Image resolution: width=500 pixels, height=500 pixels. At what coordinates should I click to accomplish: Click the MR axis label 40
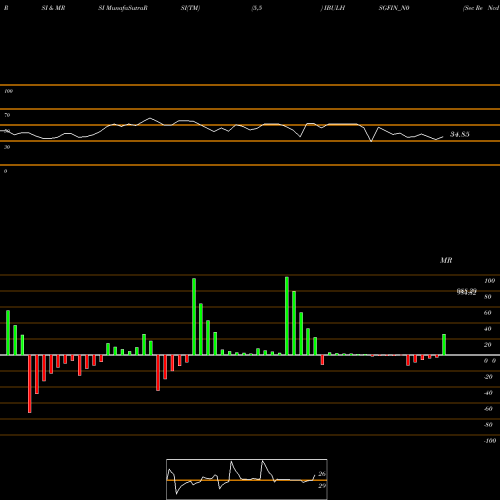(488, 329)
